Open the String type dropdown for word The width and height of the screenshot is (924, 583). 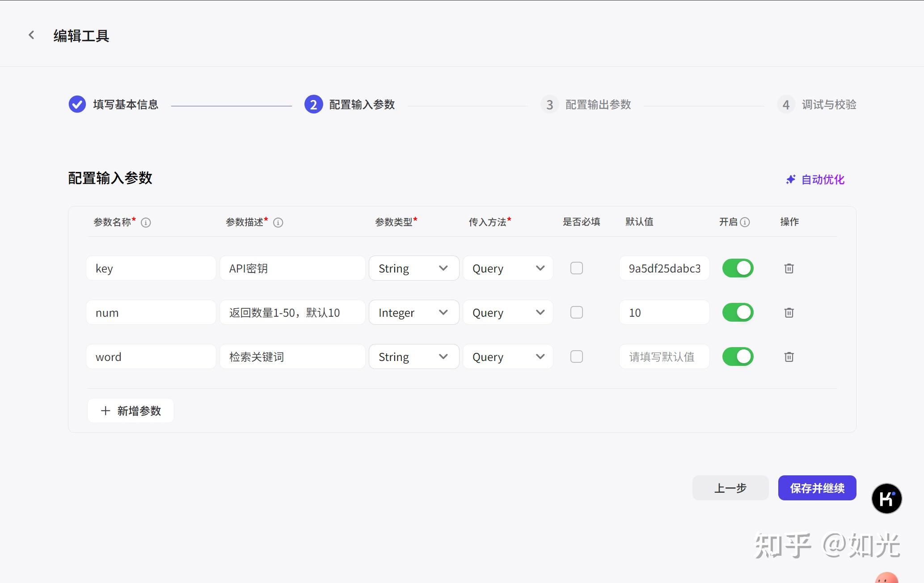(x=413, y=357)
